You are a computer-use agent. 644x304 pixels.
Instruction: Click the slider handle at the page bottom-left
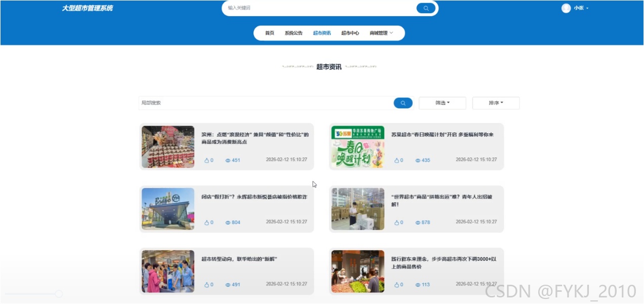[x=59, y=294]
